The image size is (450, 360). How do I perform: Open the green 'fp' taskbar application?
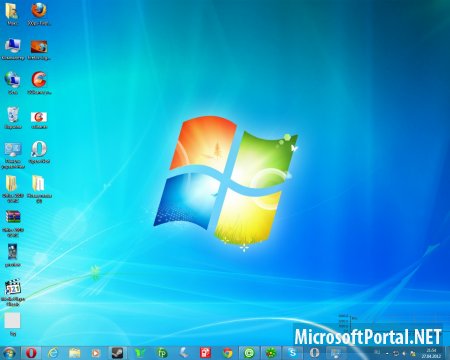[x=162, y=353]
